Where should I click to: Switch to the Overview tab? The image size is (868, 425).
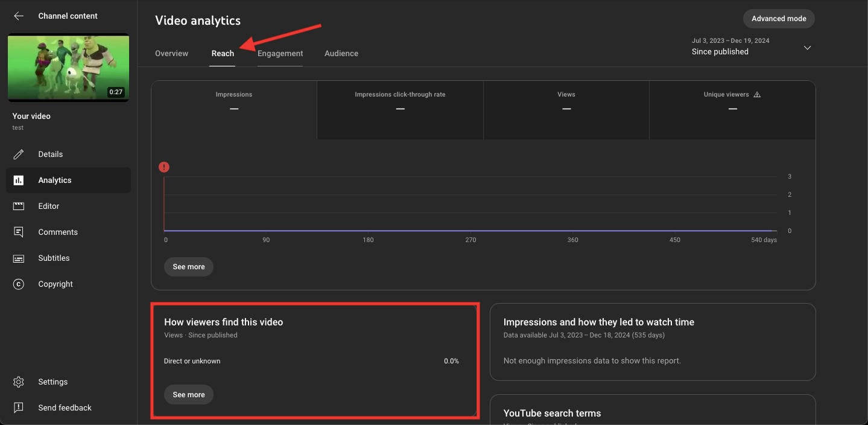point(171,53)
